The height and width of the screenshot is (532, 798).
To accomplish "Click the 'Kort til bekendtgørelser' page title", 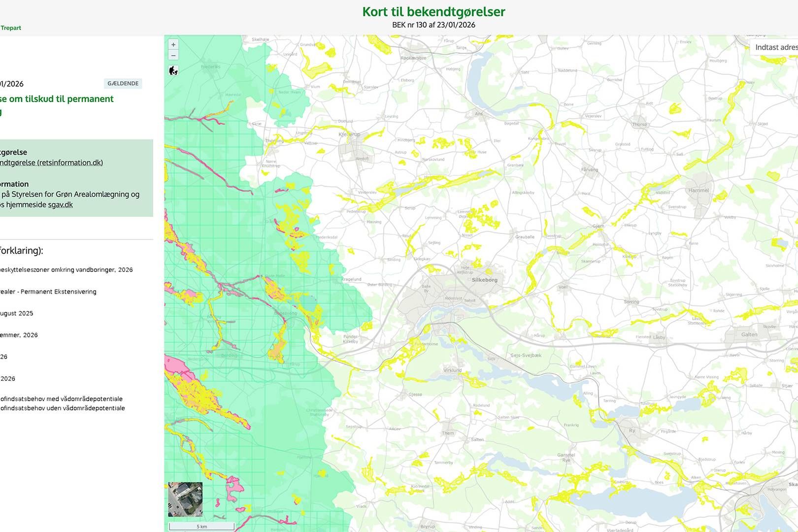I will coord(433,11).
